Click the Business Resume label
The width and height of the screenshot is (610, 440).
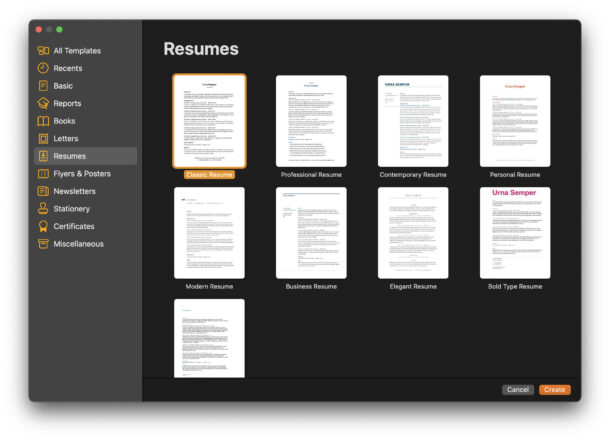click(311, 286)
